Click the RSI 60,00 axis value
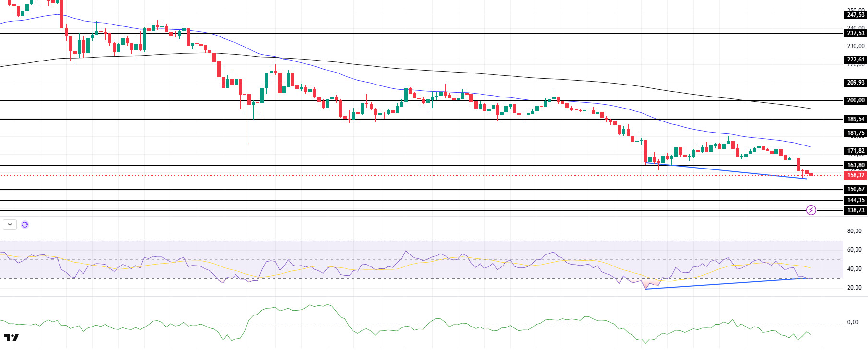The height and width of the screenshot is (351, 868). pos(854,250)
